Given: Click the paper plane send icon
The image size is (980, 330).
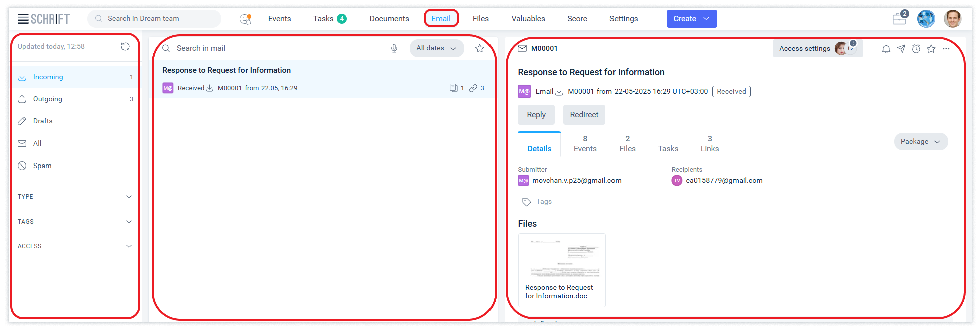Looking at the screenshot, I should click(x=901, y=49).
